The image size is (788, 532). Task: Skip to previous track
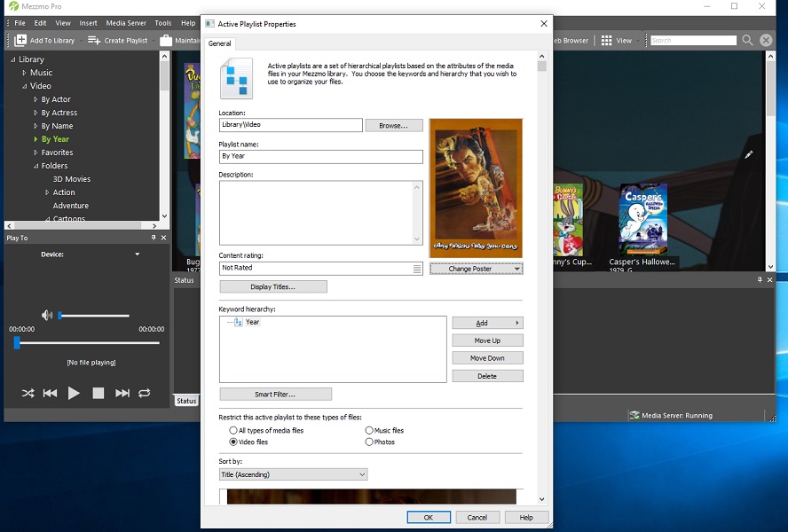[x=50, y=393]
